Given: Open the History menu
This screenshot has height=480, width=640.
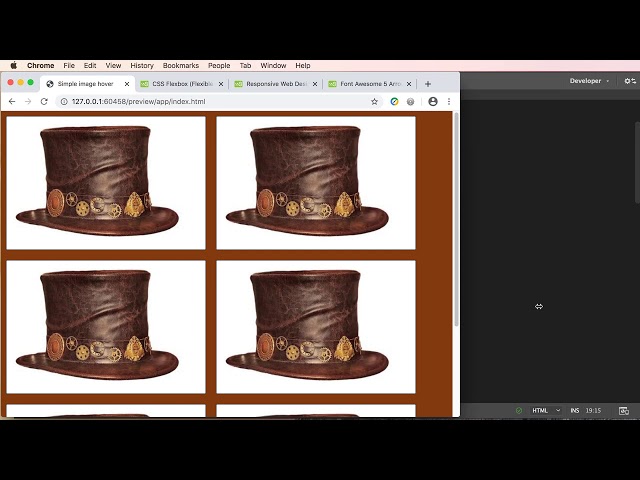Looking at the screenshot, I should pos(142,65).
